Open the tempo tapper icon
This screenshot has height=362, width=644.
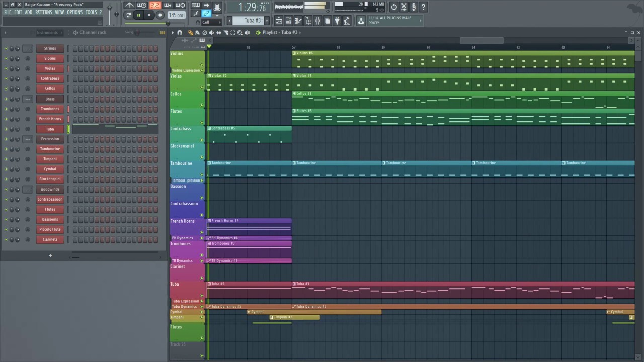(x=347, y=21)
